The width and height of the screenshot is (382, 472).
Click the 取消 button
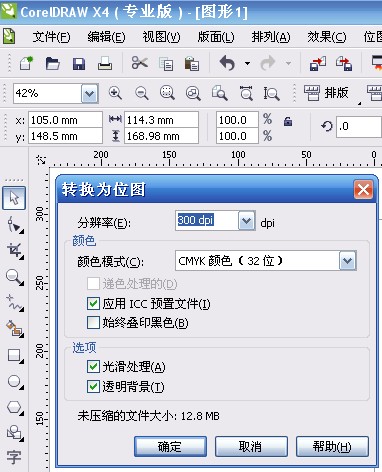[x=251, y=446]
